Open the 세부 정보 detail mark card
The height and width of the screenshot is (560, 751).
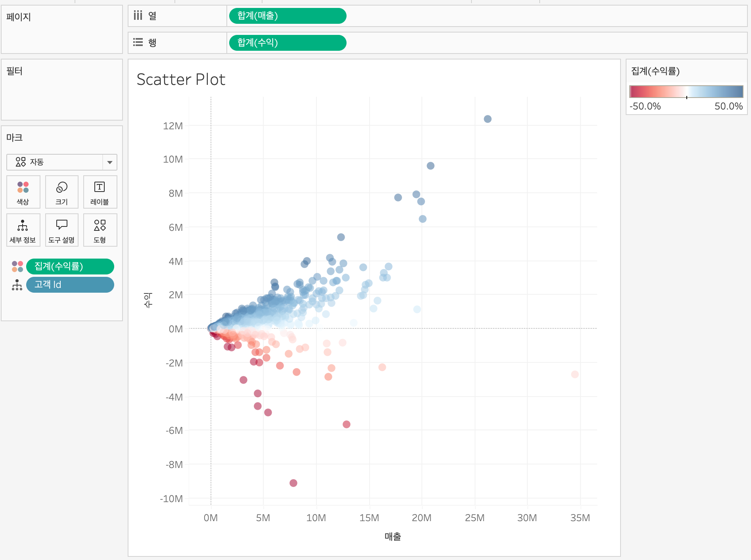pyautogui.click(x=23, y=230)
